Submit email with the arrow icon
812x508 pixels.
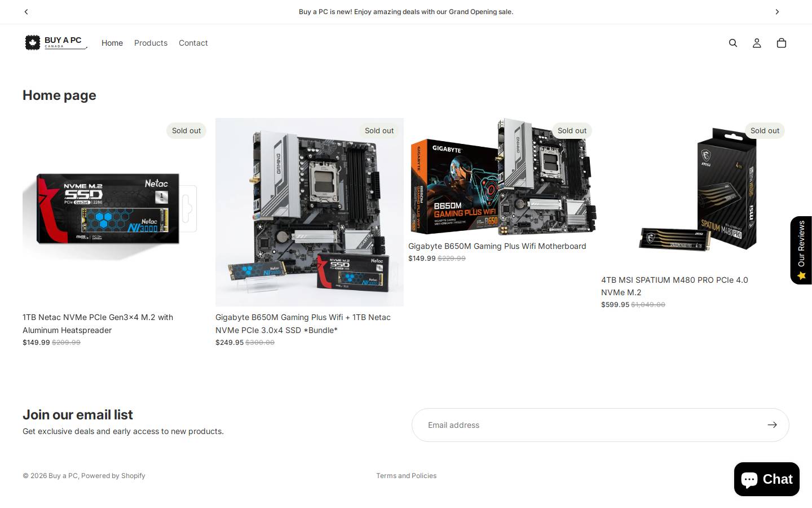pos(772,425)
